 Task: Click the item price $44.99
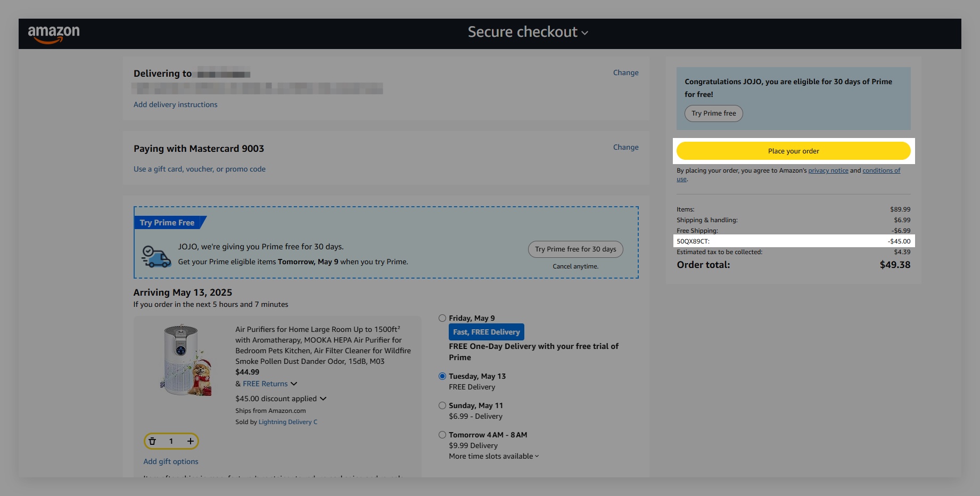[x=248, y=372]
